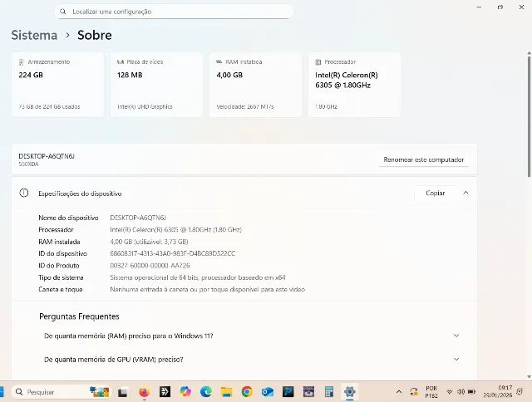
Task: Click the taskbar Pesquisar search box
Action: point(62,392)
